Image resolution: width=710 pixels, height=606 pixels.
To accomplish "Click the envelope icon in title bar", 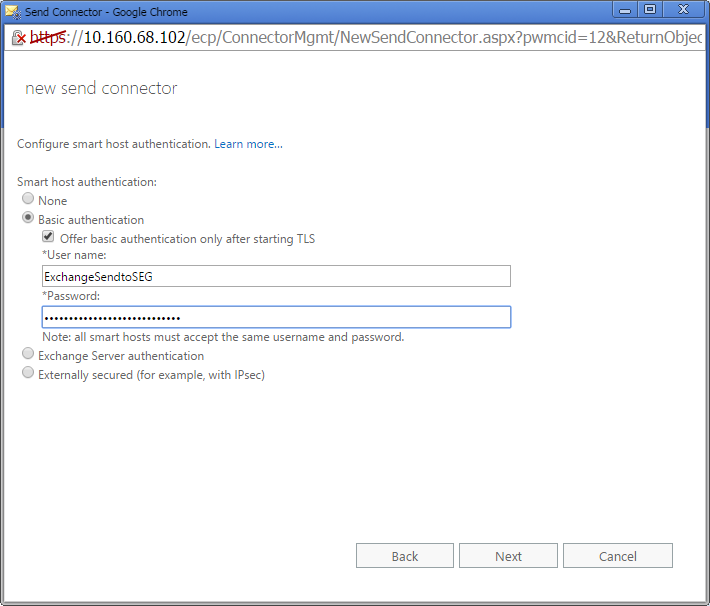I will pyautogui.click(x=13, y=12).
